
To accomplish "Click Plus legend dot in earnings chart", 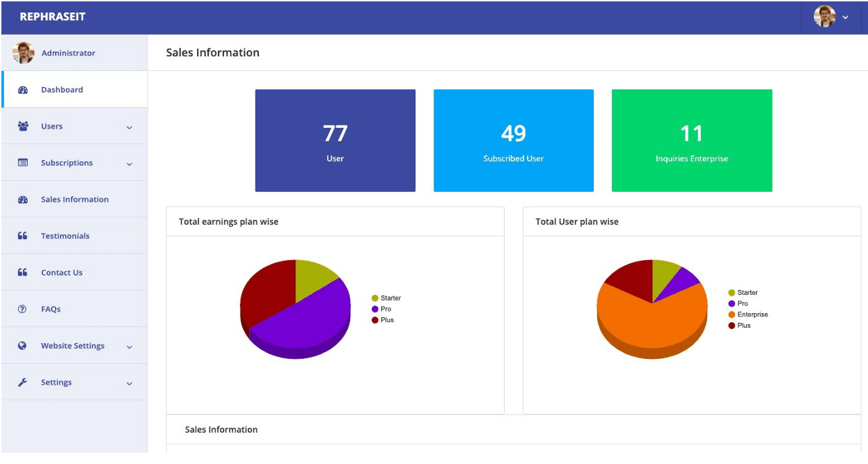I will click(x=375, y=320).
